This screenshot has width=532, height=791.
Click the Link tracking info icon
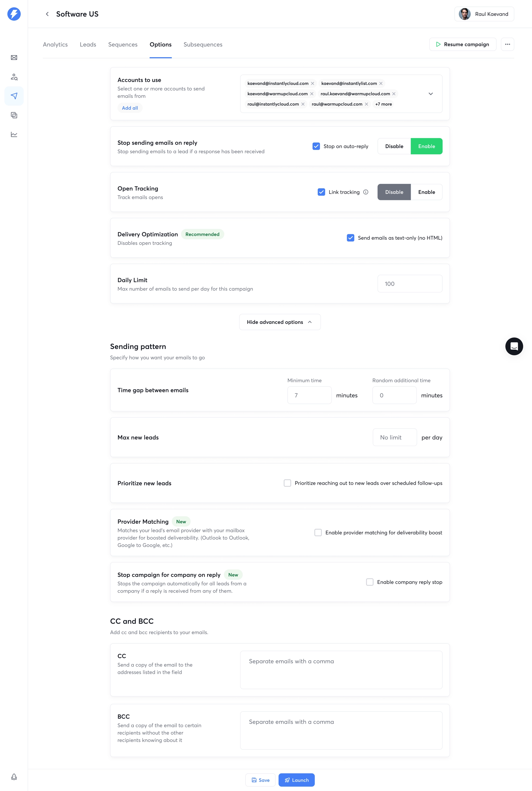(x=366, y=192)
